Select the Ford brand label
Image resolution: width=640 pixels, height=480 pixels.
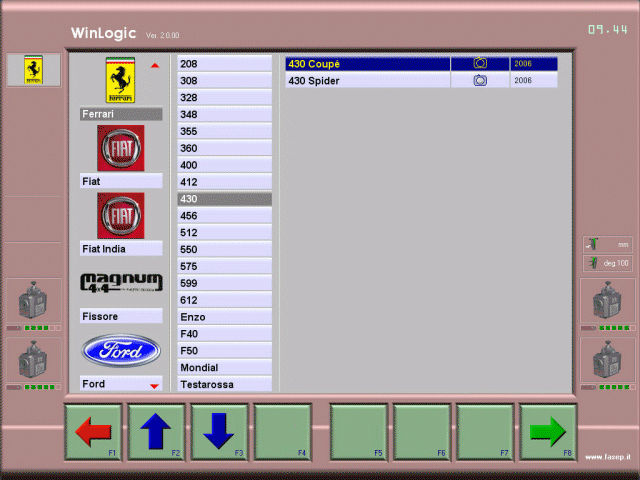click(x=121, y=384)
